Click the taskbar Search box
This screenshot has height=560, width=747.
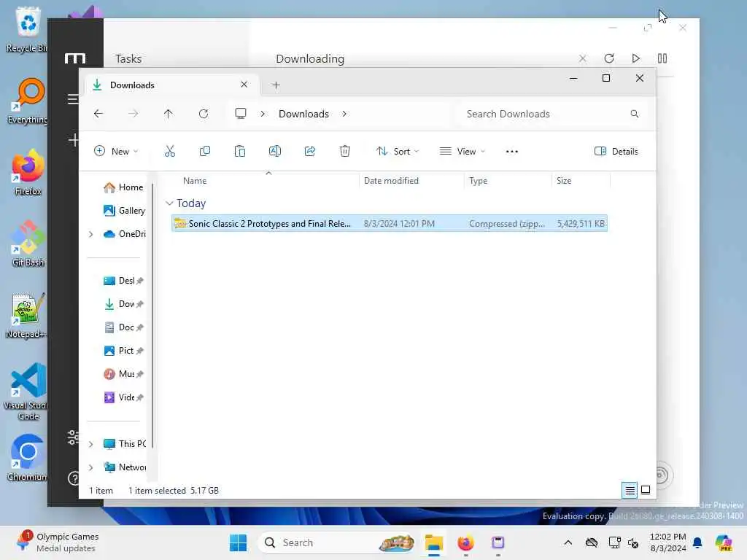pyautogui.click(x=336, y=542)
